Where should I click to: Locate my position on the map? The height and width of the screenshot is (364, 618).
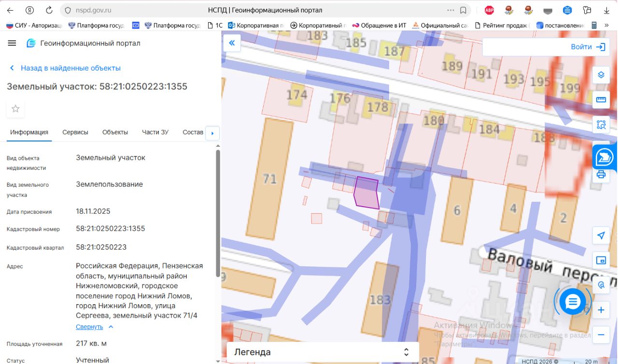click(601, 235)
